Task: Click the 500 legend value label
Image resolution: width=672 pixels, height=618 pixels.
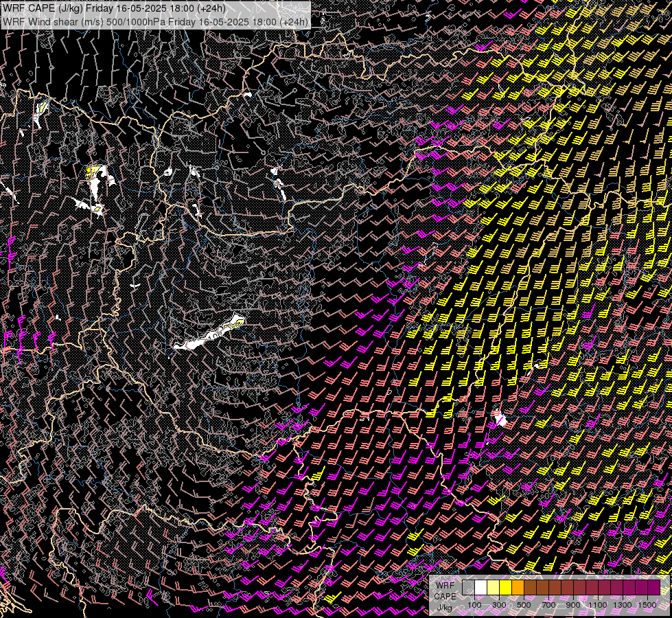Action: tap(524, 605)
